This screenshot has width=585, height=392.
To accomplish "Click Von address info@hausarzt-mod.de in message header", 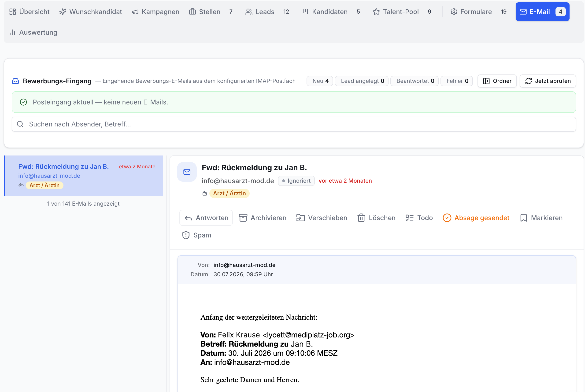I will (244, 265).
